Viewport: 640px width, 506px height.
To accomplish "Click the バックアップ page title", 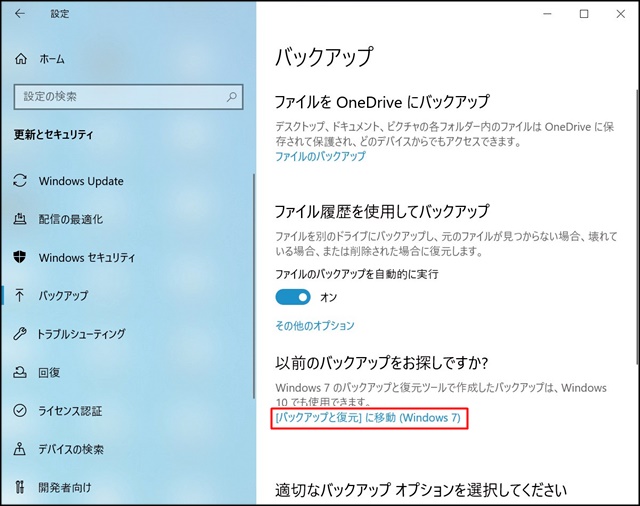I will tap(324, 57).
